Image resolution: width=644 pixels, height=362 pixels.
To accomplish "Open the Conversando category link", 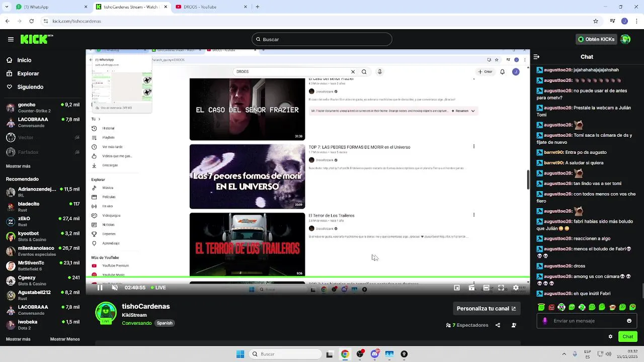I will tap(137, 323).
